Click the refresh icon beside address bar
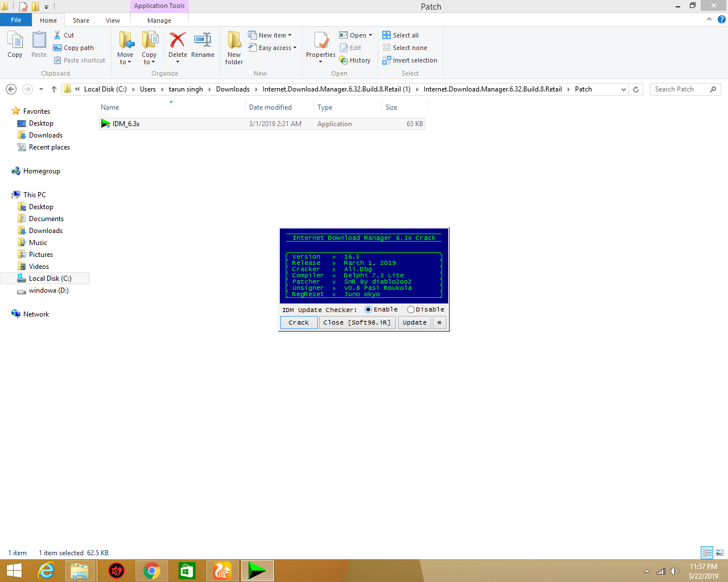The width and height of the screenshot is (728, 582). 636,89
